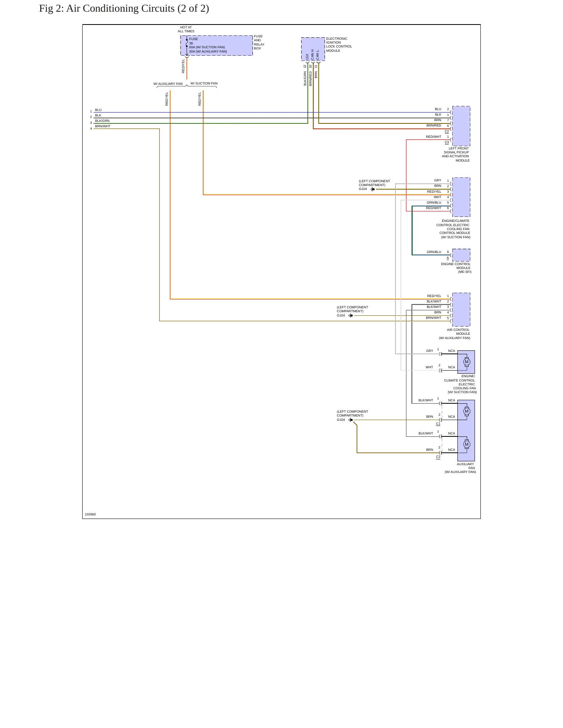Click the 'AIR CONTROL MODULE (W/ AUXILIARY FAN)' label
Image resolution: width=563 pixels, height=728 pixels.
point(455,334)
